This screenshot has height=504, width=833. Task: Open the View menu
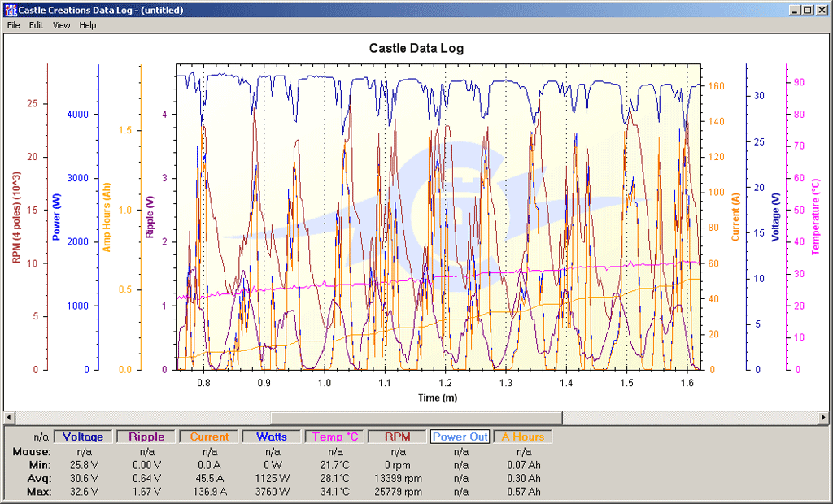pyautogui.click(x=61, y=25)
